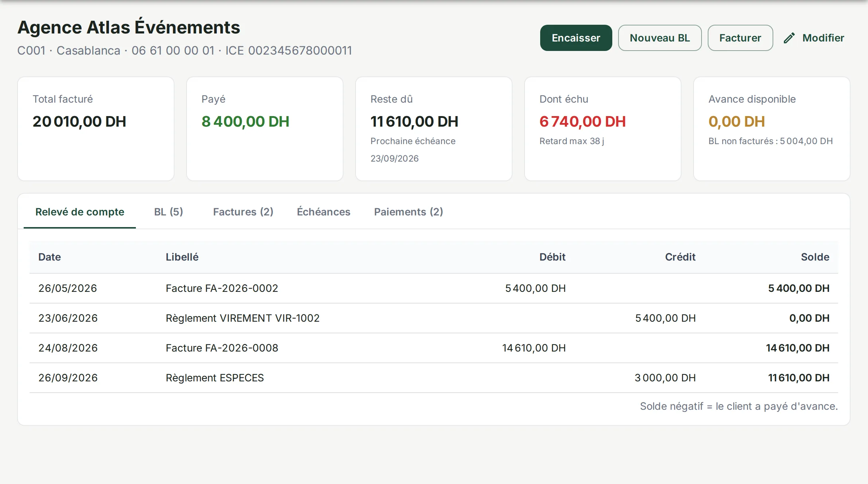Click the Solde column header
This screenshot has height=484, width=868.
(x=815, y=257)
